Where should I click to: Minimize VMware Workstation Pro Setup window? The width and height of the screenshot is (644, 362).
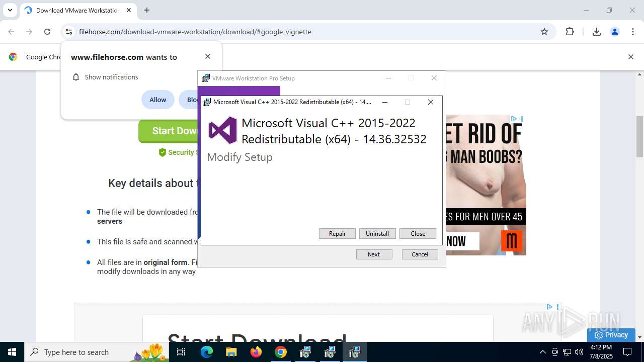388,78
